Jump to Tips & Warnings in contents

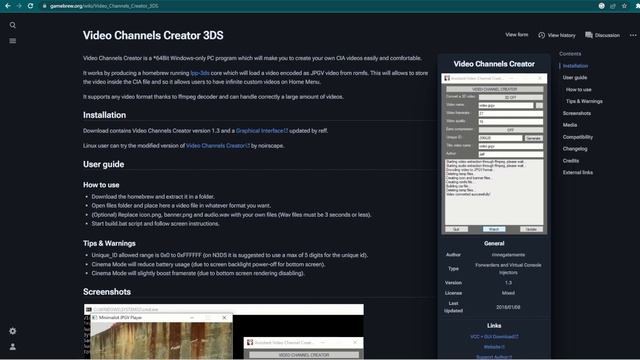point(584,101)
